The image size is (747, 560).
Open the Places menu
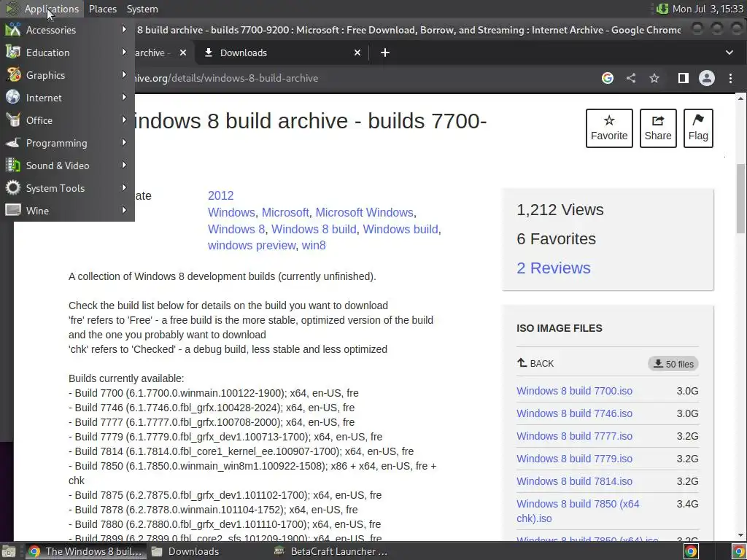(x=102, y=9)
